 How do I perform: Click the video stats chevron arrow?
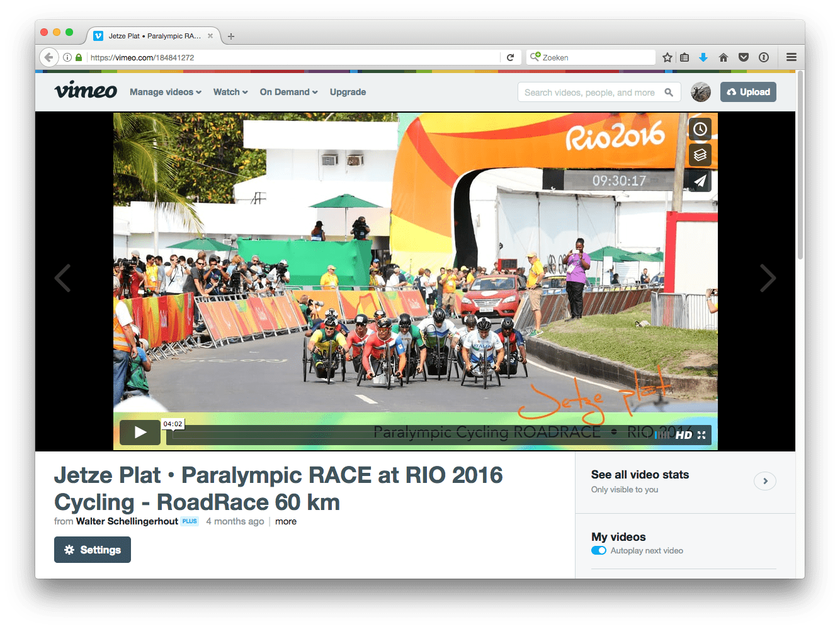tap(765, 481)
